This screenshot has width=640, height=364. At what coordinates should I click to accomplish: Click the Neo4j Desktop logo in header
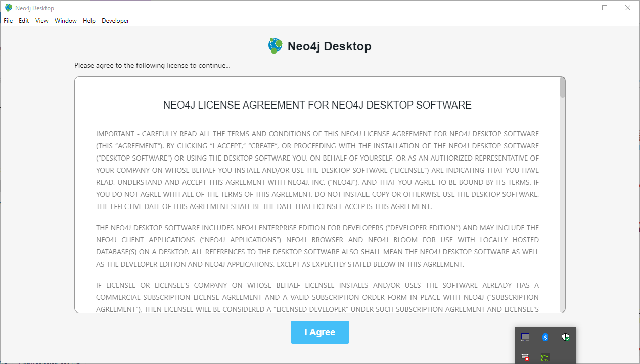(275, 46)
